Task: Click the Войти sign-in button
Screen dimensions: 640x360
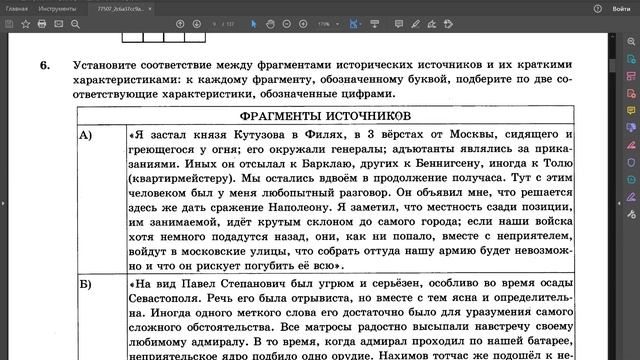Action: click(621, 9)
